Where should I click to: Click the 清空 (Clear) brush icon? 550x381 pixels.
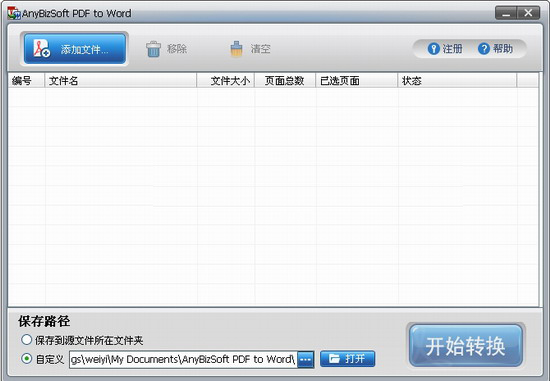pyautogui.click(x=236, y=49)
